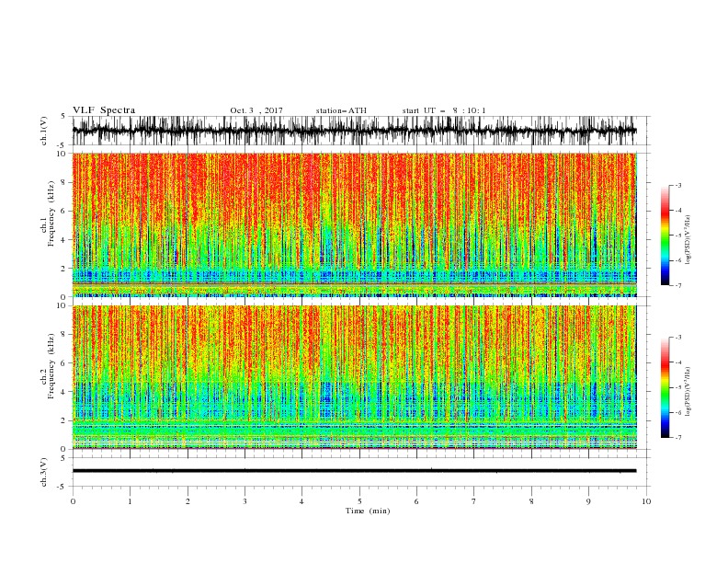Click the ch.1 spectrogram plot
Image resolution: width=728 pixels, height=563 pixels.
point(354,224)
